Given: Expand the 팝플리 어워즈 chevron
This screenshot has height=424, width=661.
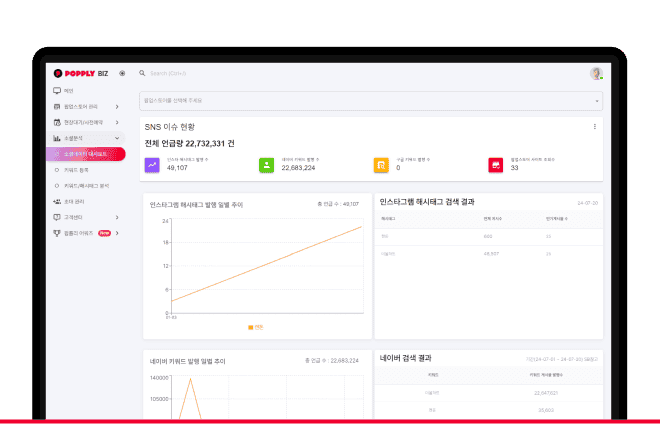Looking at the screenshot, I should coord(117,233).
